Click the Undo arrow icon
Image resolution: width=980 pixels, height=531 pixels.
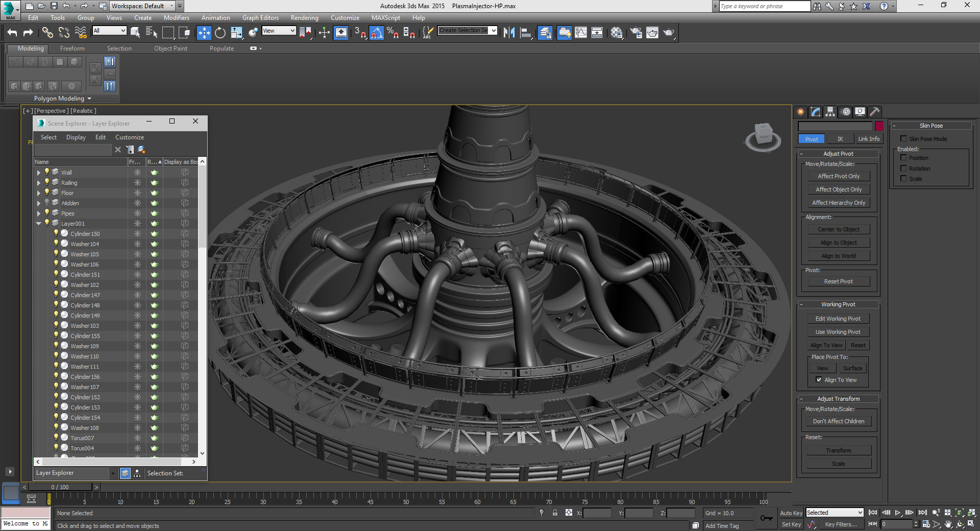tap(12, 33)
